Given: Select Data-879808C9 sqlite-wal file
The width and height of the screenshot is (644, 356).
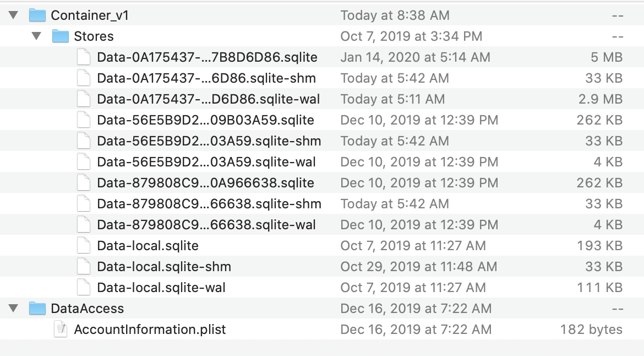Looking at the screenshot, I should 206,225.
